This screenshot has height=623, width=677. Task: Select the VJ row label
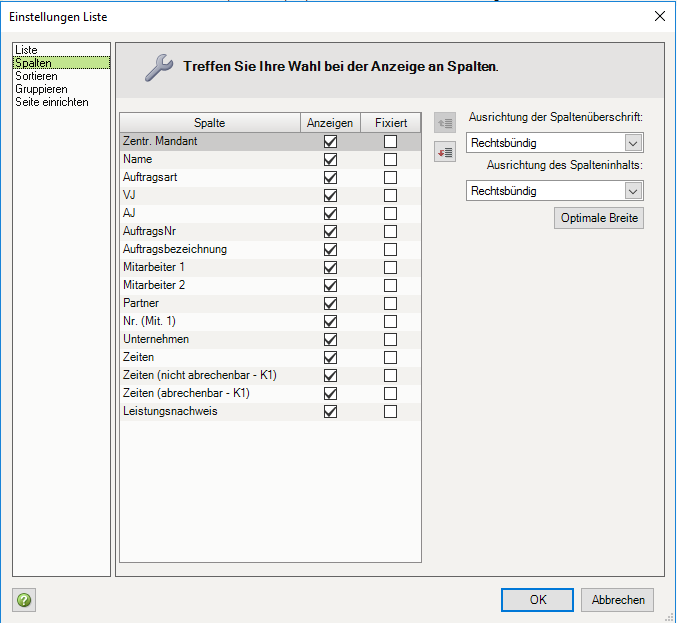(129, 195)
